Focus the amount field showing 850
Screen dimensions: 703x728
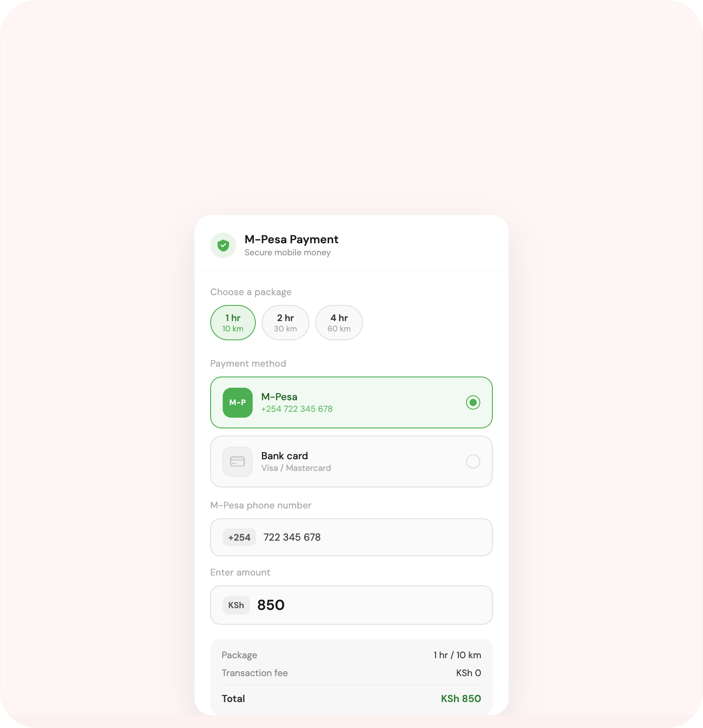tap(351, 605)
